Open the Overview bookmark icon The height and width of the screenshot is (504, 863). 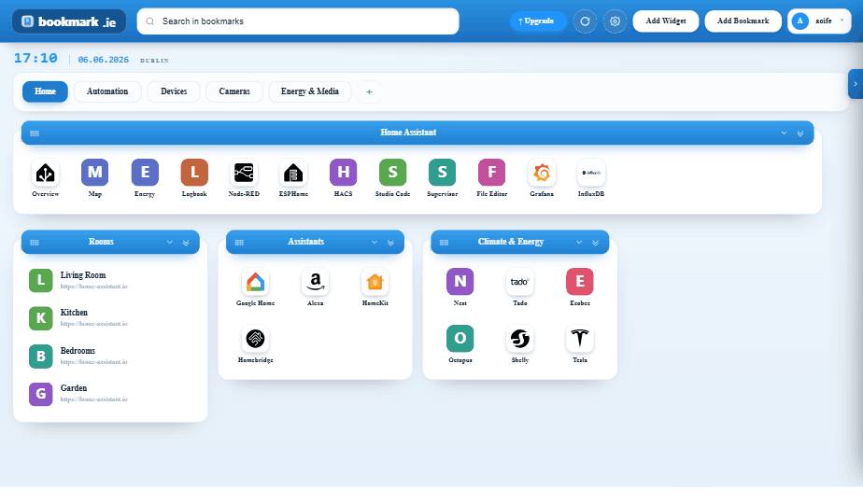(45, 173)
